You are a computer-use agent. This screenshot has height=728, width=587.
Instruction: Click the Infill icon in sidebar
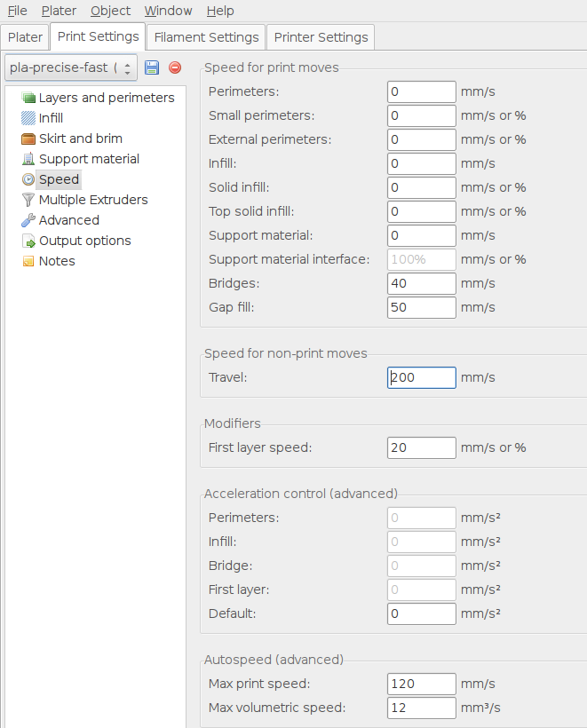click(28, 118)
